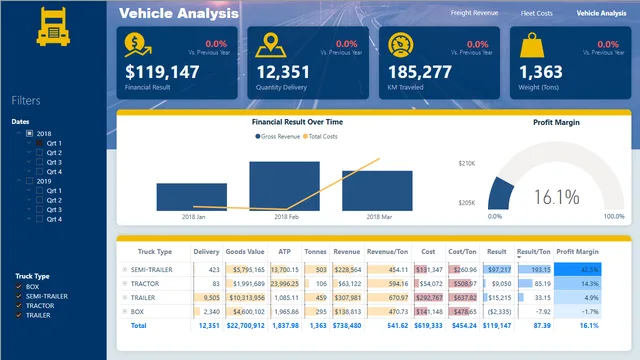The image size is (640, 360).
Task: Check Qrt 1 under 2019
Action: [39, 191]
